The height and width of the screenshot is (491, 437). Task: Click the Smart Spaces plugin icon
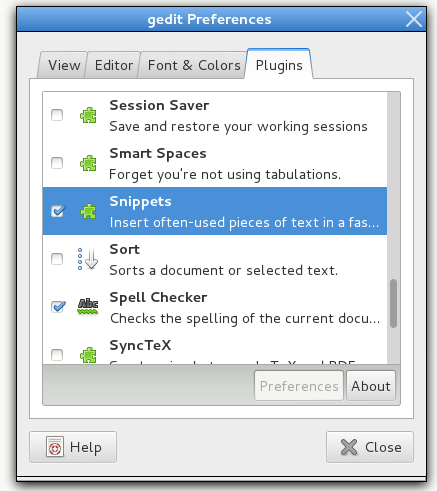[x=88, y=163]
